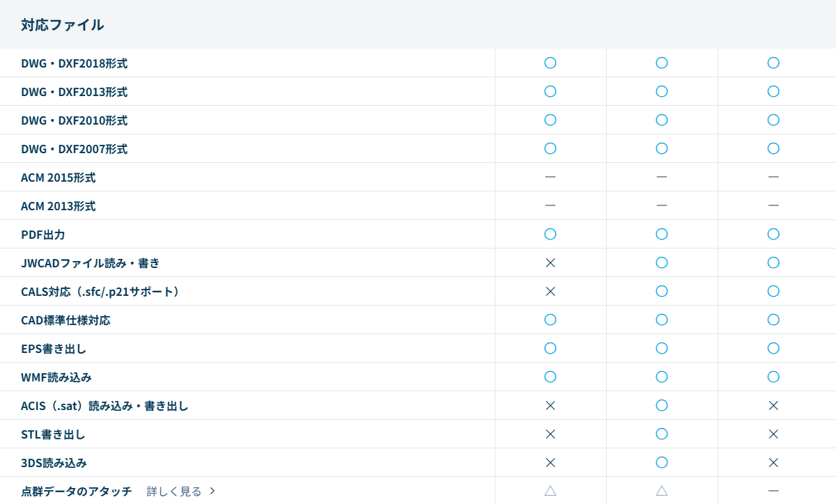Click the third-column cross in STL書き出し row

click(773, 434)
